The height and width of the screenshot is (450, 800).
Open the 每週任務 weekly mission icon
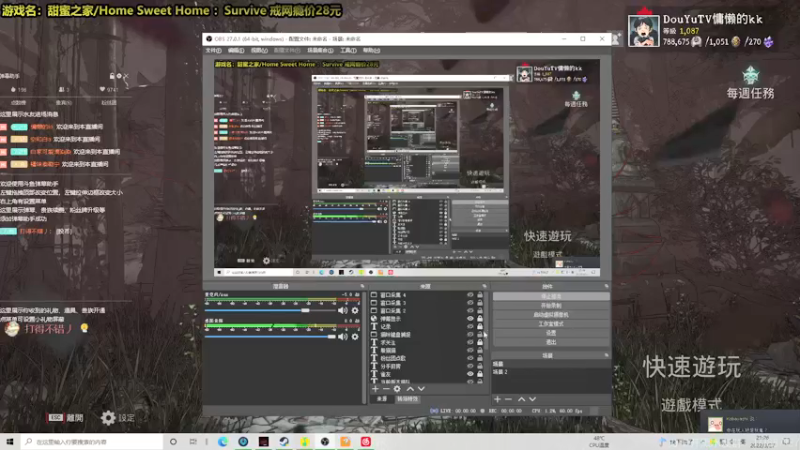[x=751, y=76]
